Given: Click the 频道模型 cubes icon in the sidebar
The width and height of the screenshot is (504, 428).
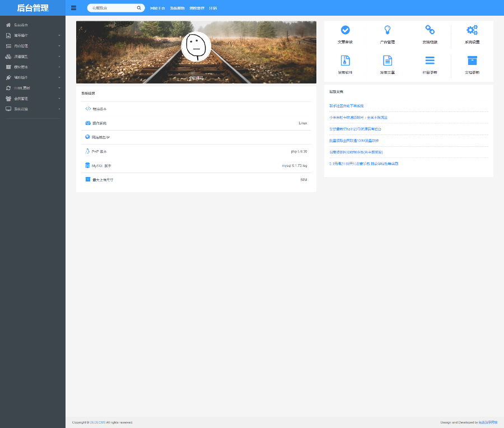Looking at the screenshot, I should coord(8,57).
